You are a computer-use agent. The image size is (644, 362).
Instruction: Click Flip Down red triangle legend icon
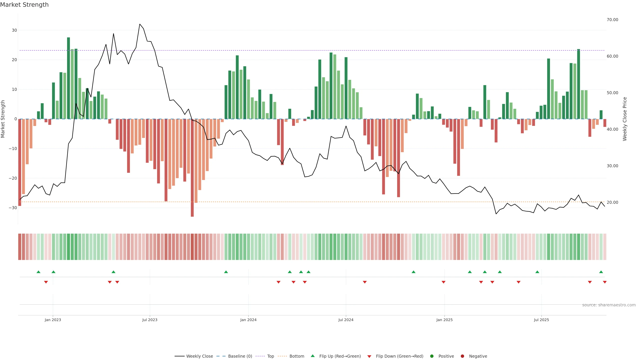[369, 356]
